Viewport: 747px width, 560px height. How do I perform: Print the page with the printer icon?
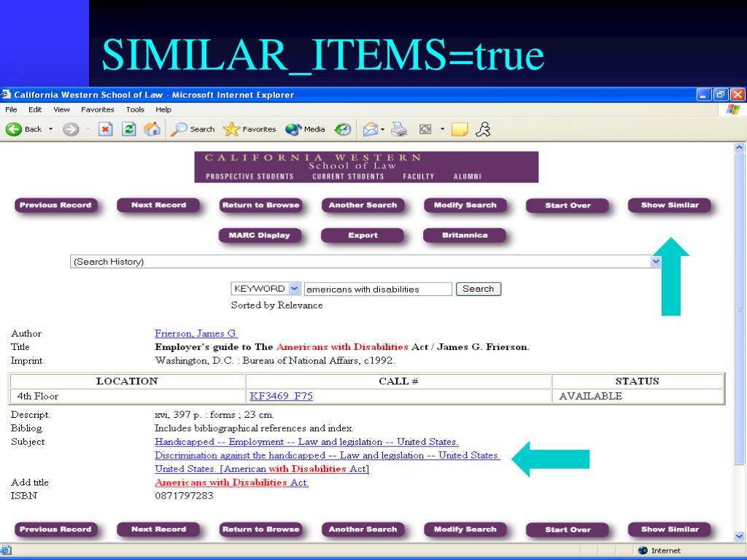(x=399, y=129)
